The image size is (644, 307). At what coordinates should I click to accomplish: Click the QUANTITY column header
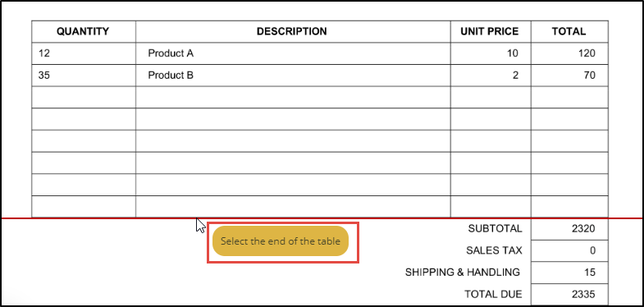click(84, 31)
